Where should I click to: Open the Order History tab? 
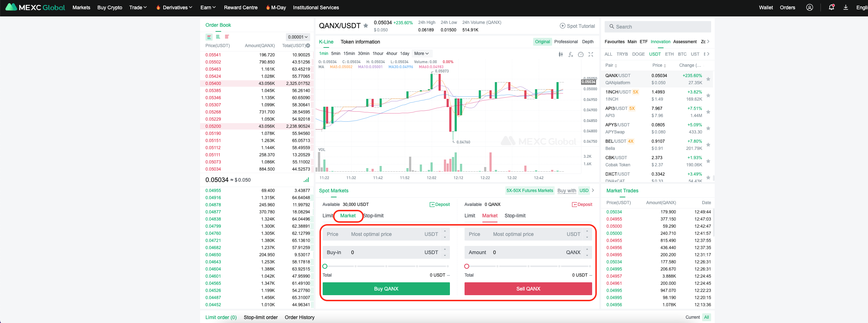[x=299, y=317]
